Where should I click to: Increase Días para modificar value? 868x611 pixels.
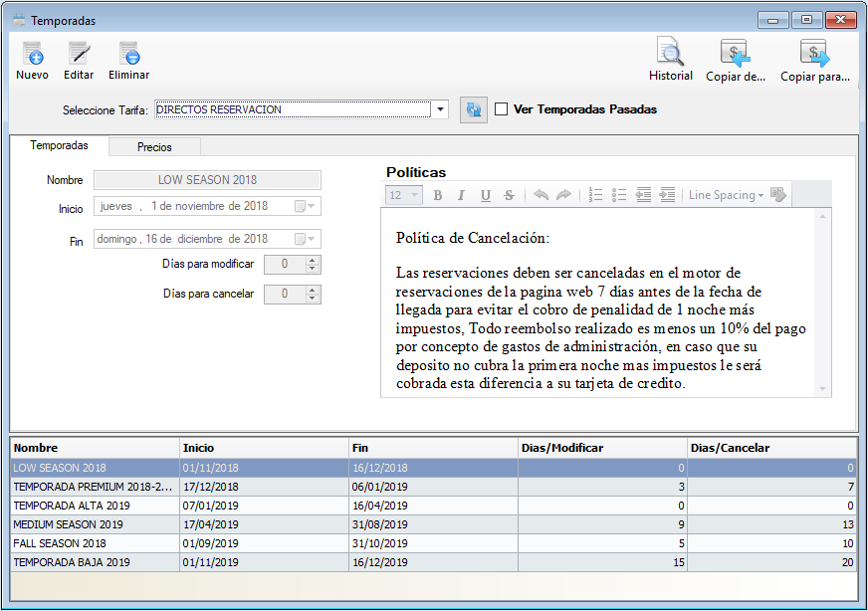pos(313,260)
